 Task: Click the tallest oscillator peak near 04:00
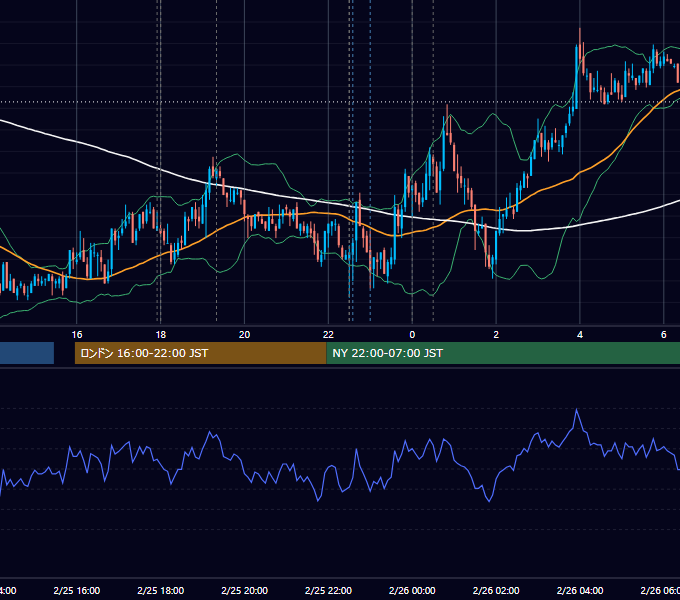pos(576,410)
